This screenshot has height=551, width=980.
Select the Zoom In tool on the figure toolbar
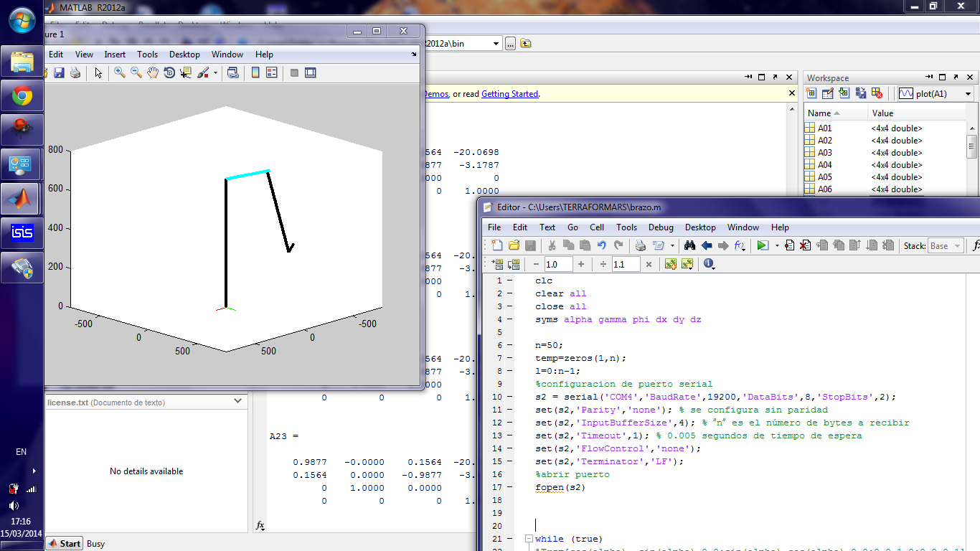119,72
